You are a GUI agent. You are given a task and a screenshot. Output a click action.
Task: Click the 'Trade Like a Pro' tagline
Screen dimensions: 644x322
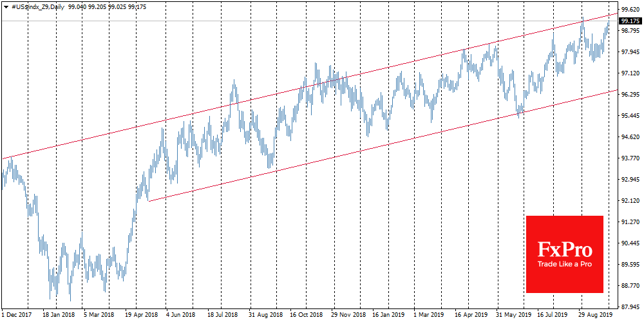click(x=565, y=264)
